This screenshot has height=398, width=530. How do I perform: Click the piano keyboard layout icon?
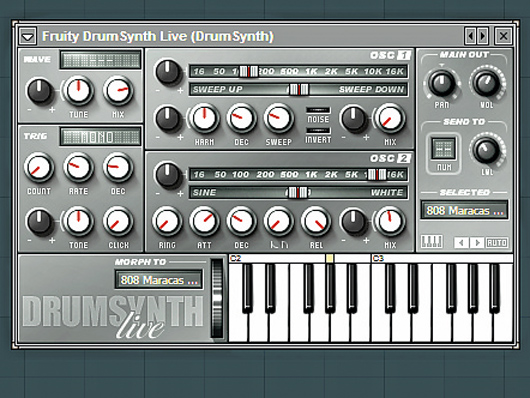tap(432, 242)
